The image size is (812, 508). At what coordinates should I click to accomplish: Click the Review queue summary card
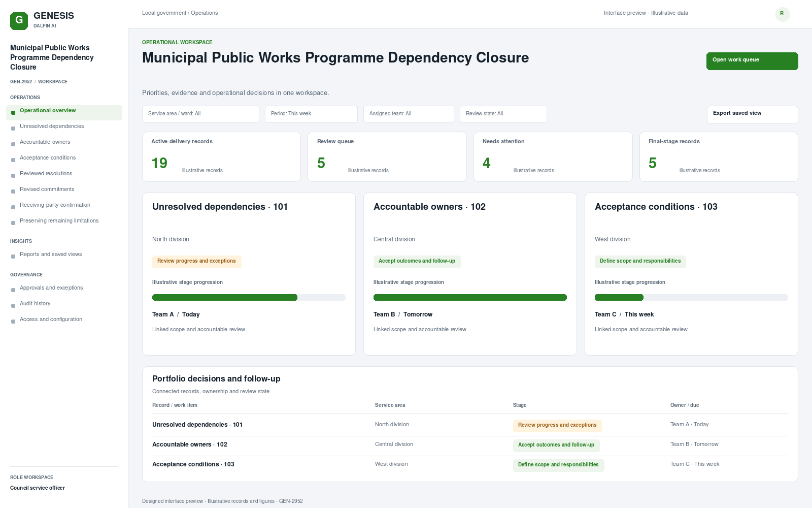[x=387, y=156]
